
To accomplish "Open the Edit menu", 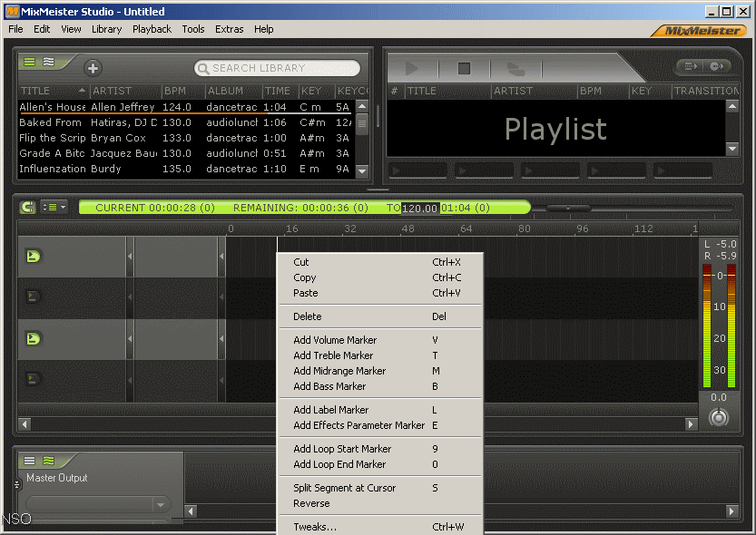I will coord(42,29).
